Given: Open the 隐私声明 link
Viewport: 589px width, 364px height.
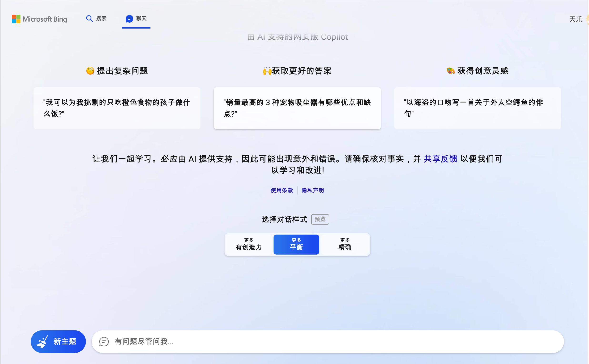Looking at the screenshot, I should pyautogui.click(x=312, y=190).
